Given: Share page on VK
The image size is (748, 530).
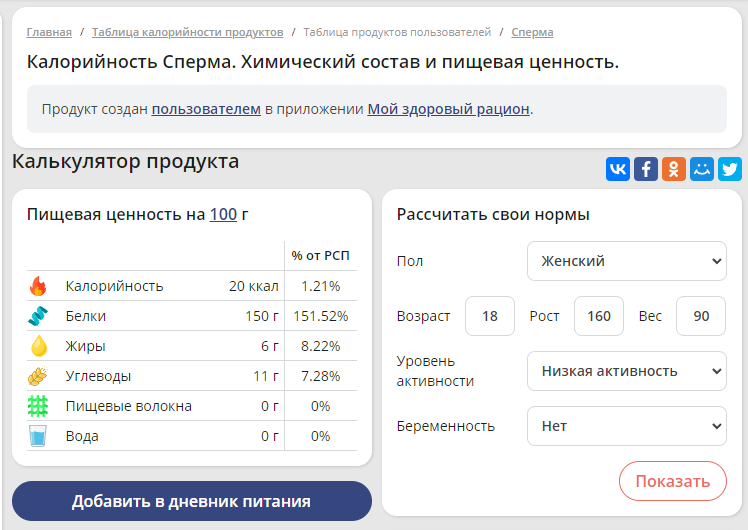Looking at the screenshot, I should [x=618, y=169].
